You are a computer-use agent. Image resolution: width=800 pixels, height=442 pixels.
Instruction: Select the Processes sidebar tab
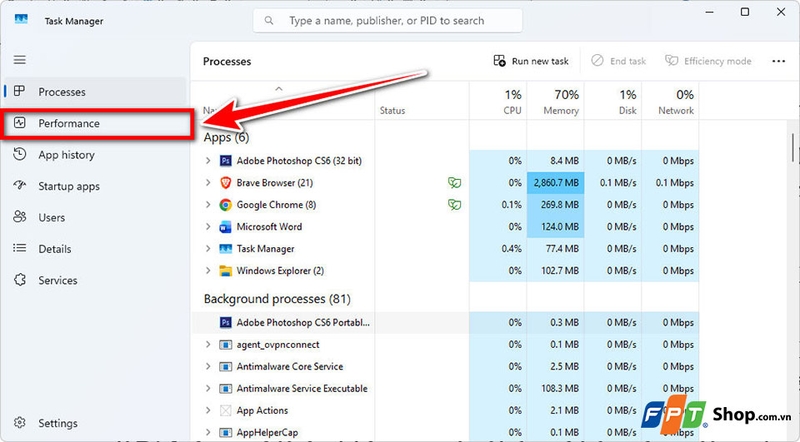pos(95,92)
